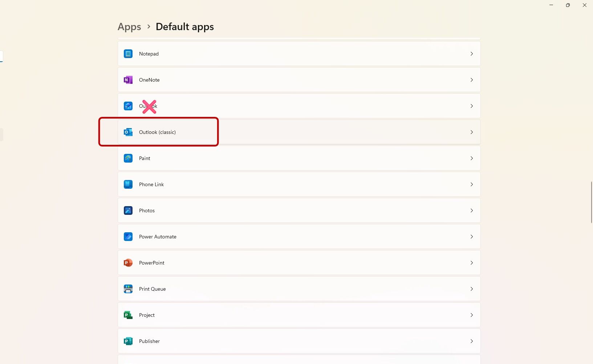Click the PowerPoint app icon

[128, 263]
